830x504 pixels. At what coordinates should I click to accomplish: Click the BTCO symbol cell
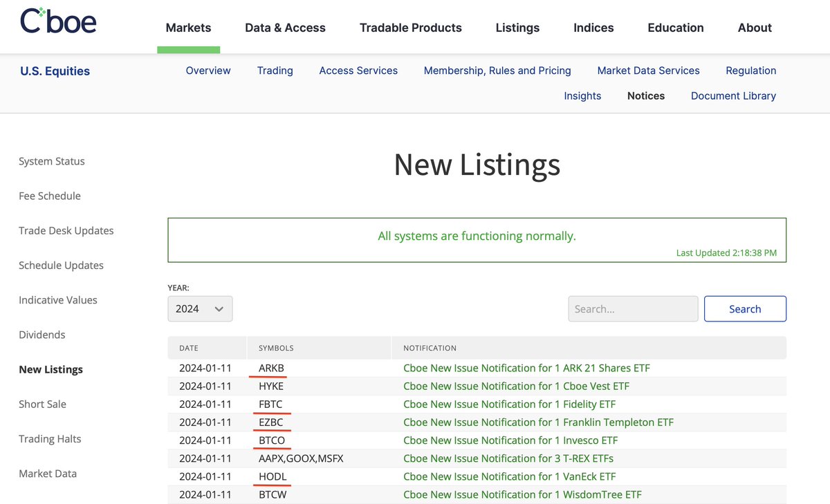pyautogui.click(x=272, y=440)
